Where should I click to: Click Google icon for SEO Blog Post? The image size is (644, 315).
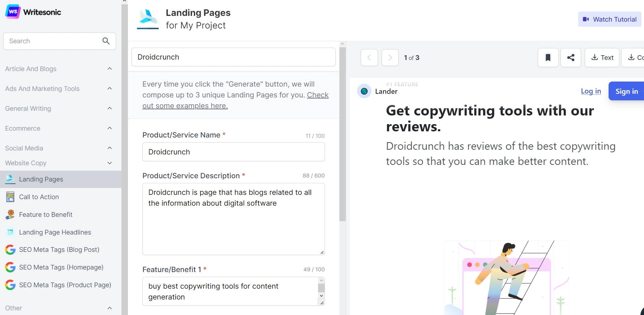(10, 250)
